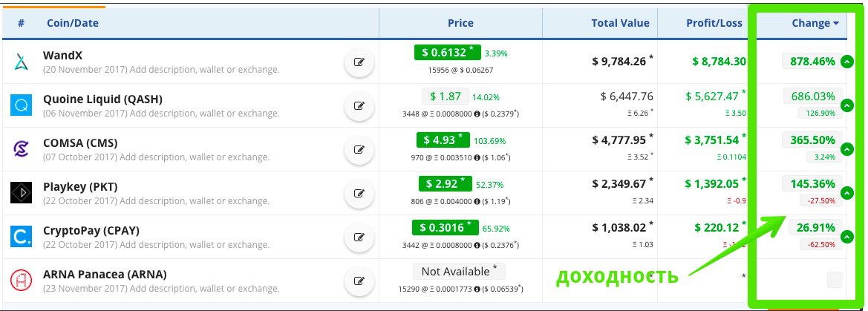Sort by the Total Value column header
The image size is (868, 311).
[x=620, y=23]
